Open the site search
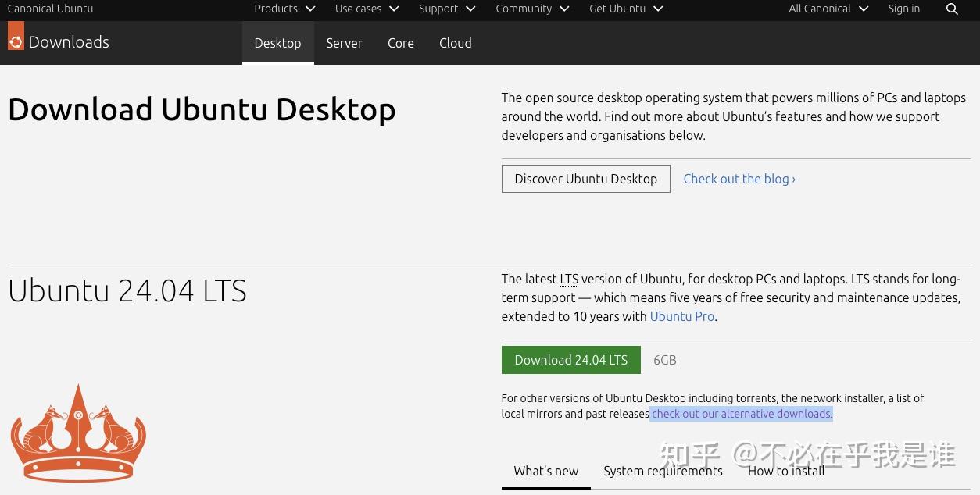 pyautogui.click(x=952, y=9)
